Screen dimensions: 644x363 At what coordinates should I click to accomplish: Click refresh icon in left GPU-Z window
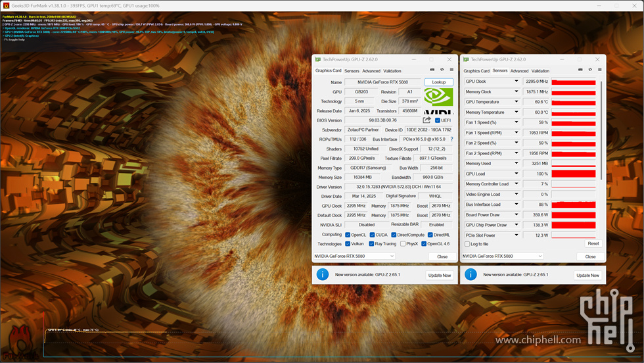pyautogui.click(x=442, y=70)
